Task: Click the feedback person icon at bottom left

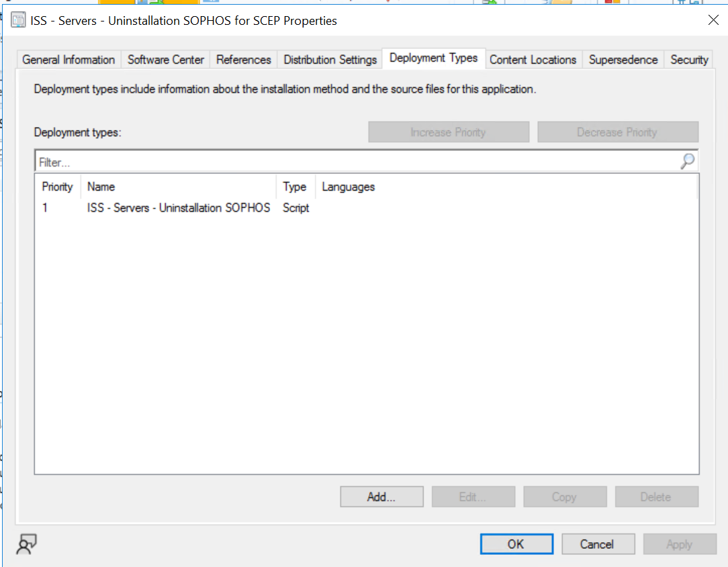Action: point(26,544)
